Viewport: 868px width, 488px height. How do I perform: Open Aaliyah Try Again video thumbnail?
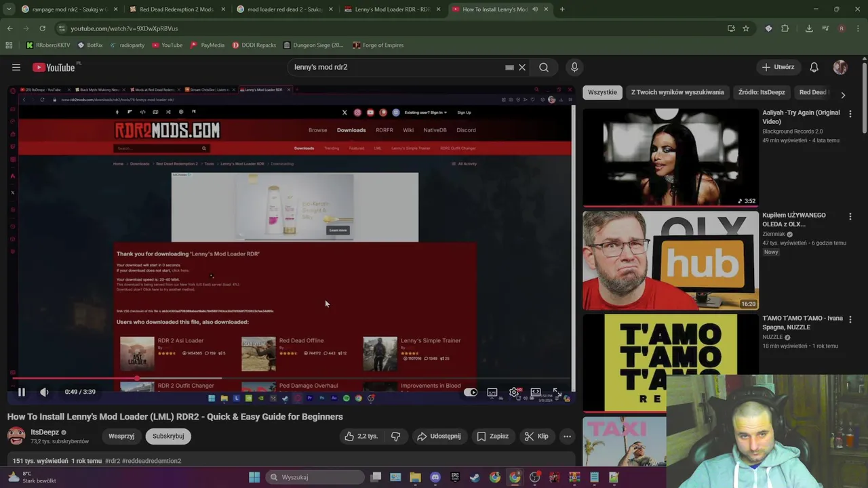(x=670, y=157)
